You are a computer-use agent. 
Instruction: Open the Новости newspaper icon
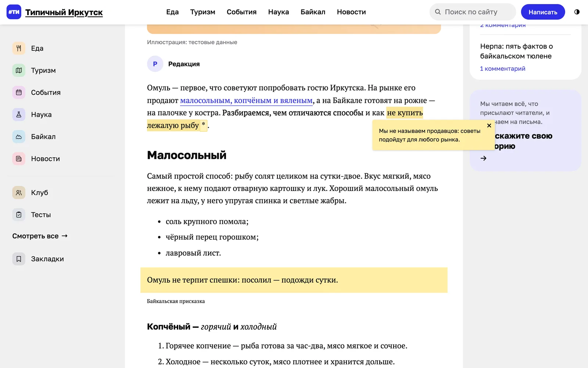19,159
